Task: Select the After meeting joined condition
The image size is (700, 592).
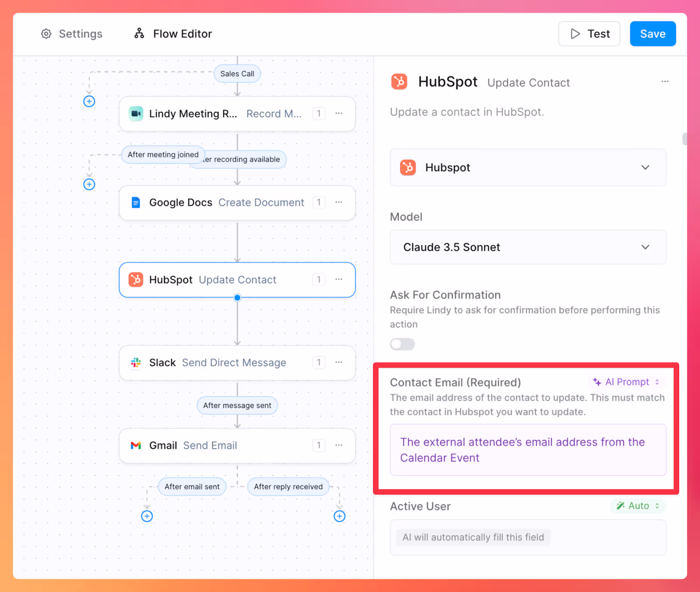Action: tap(163, 154)
